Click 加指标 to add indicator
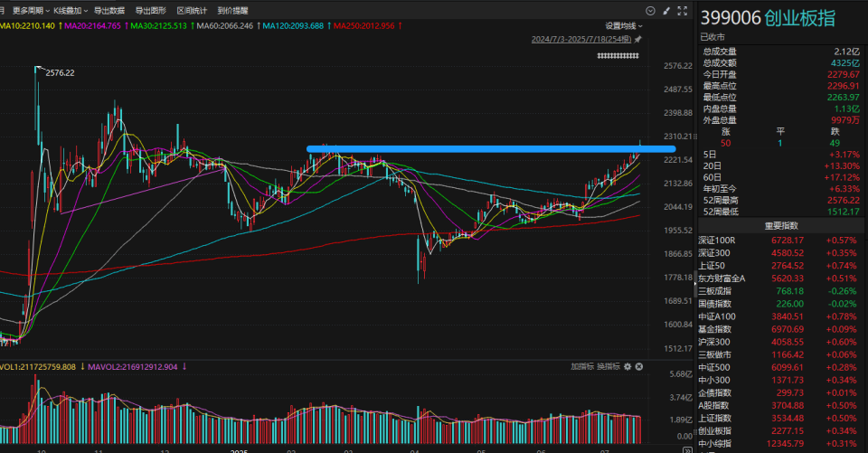Screen dimensions: 868x453 [x=582, y=366]
